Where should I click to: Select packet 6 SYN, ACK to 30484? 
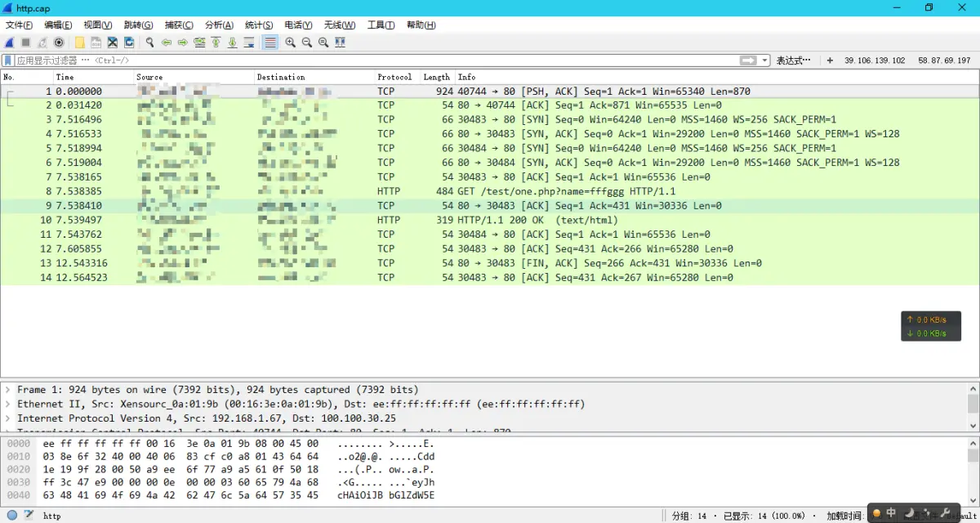(x=490, y=163)
